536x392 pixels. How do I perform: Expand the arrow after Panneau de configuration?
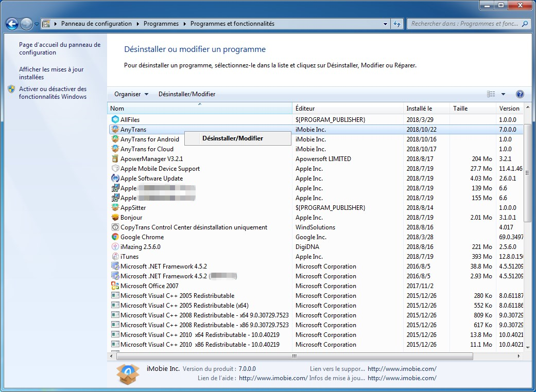coord(138,24)
